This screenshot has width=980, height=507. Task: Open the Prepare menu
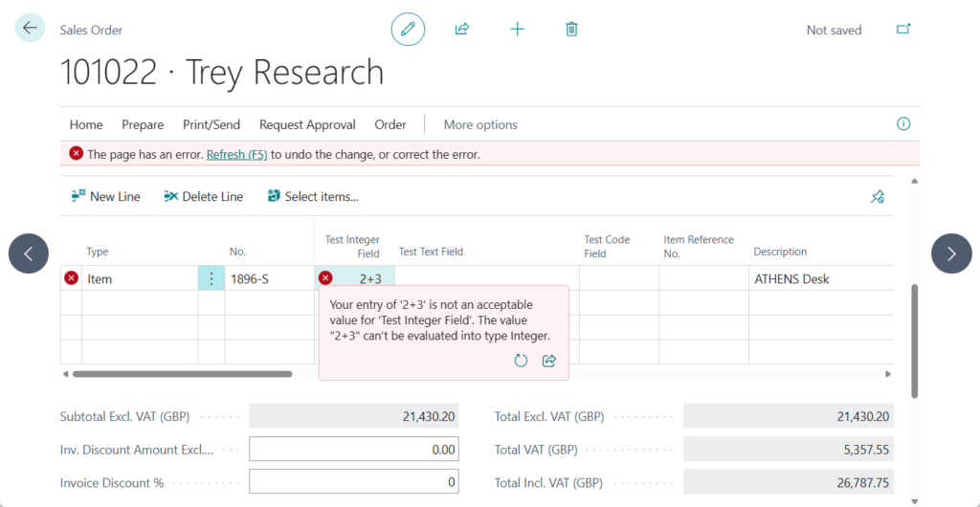(x=143, y=125)
